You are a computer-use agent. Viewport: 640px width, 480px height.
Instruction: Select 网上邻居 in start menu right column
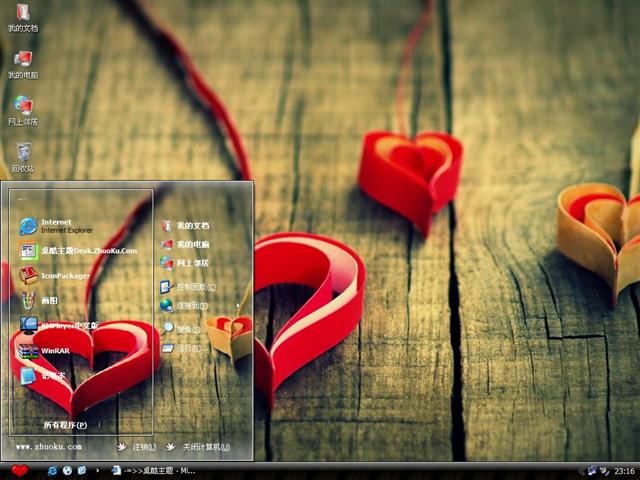(185, 263)
